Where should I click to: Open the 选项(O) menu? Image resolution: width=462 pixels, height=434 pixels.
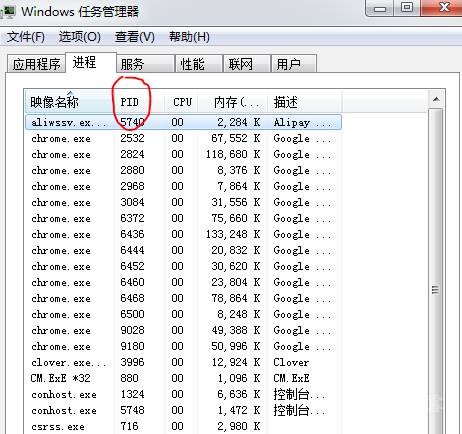click(79, 37)
